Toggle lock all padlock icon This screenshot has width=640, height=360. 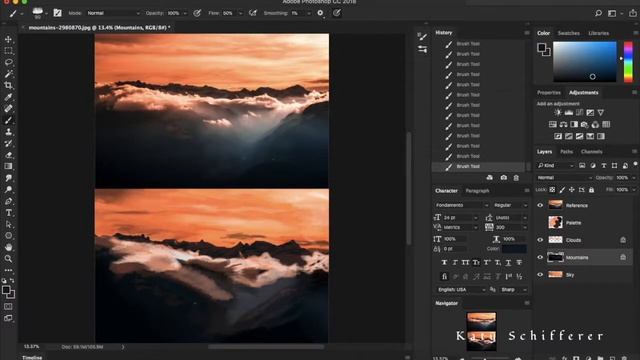591,190
